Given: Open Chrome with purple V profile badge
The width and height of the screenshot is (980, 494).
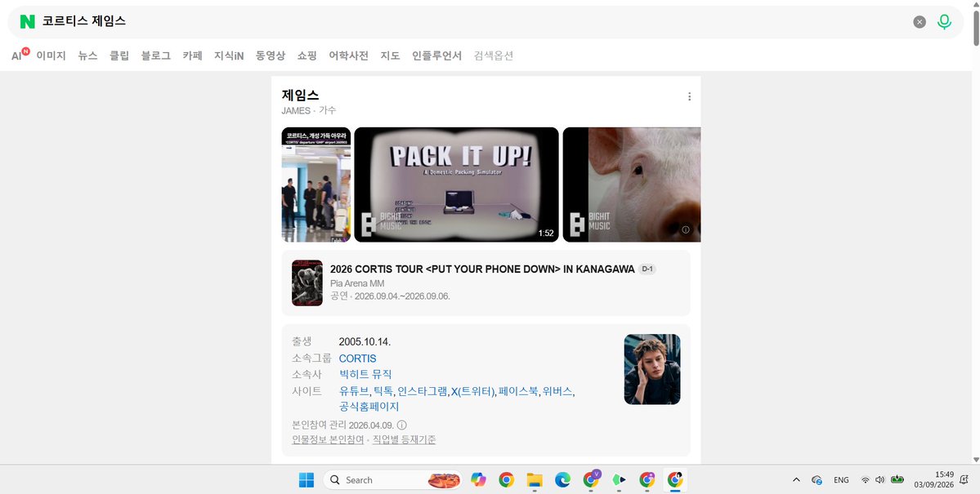Looking at the screenshot, I should coord(591,479).
